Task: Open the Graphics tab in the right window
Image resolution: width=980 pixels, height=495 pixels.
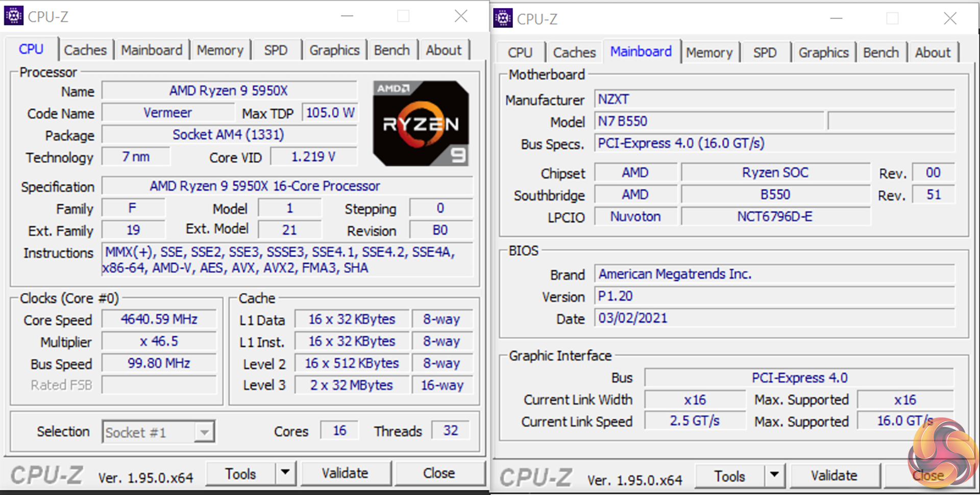Action: [823, 53]
